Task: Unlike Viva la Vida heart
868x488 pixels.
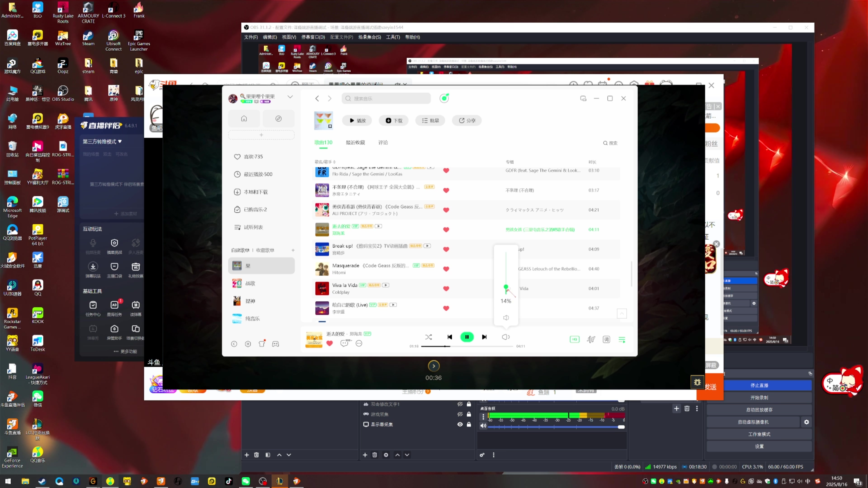Action: (446, 289)
